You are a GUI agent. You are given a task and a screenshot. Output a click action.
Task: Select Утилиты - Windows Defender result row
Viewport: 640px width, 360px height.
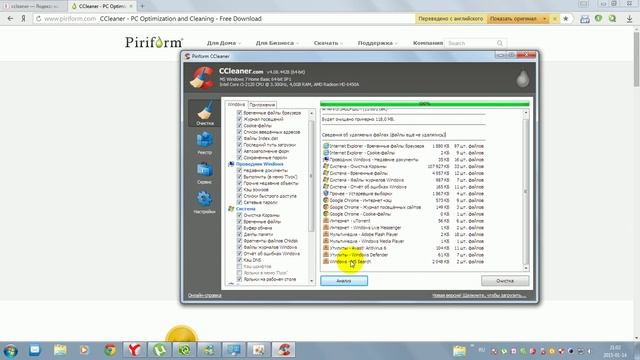pos(403,255)
